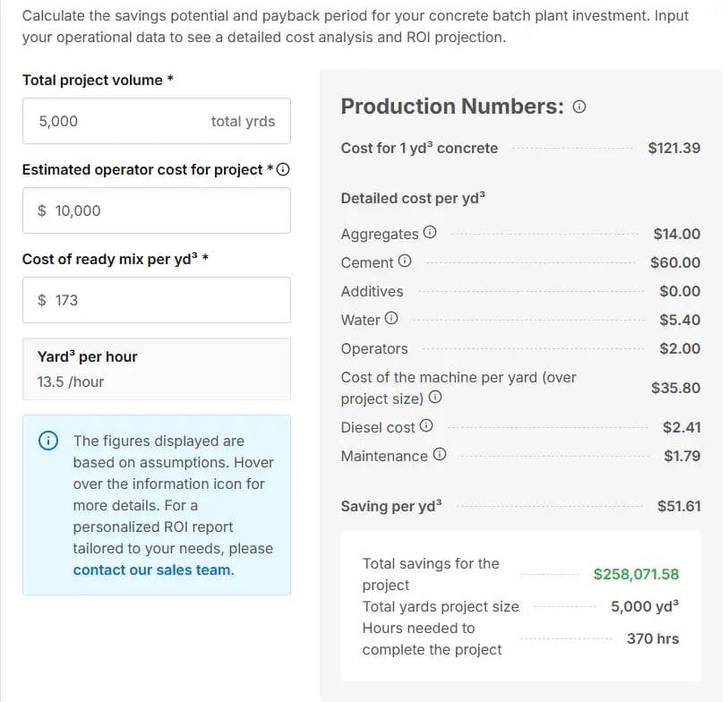Open the Production Numbers info icon
This screenshot has width=728, height=702.
[579, 106]
